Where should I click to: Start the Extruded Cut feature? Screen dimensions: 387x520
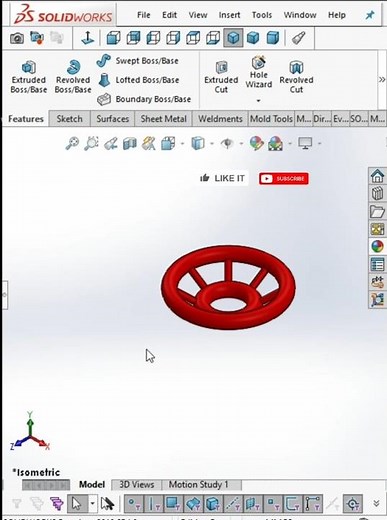tap(221, 77)
